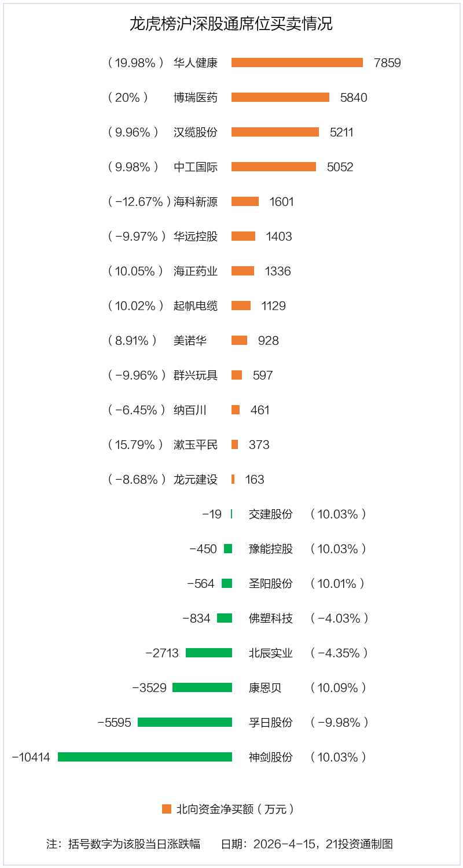
Task: Select the orange bar for 海正药业
Action: [242, 271]
